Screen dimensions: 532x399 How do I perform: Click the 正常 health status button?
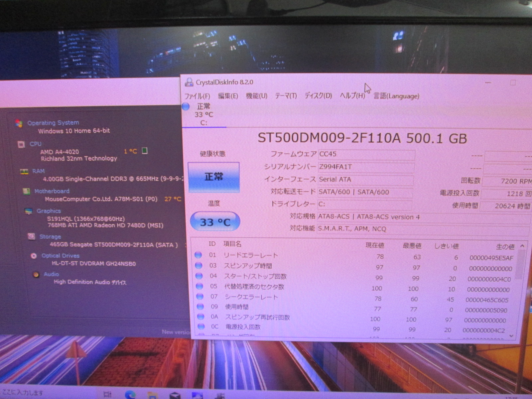pyautogui.click(x=214, y=177)
